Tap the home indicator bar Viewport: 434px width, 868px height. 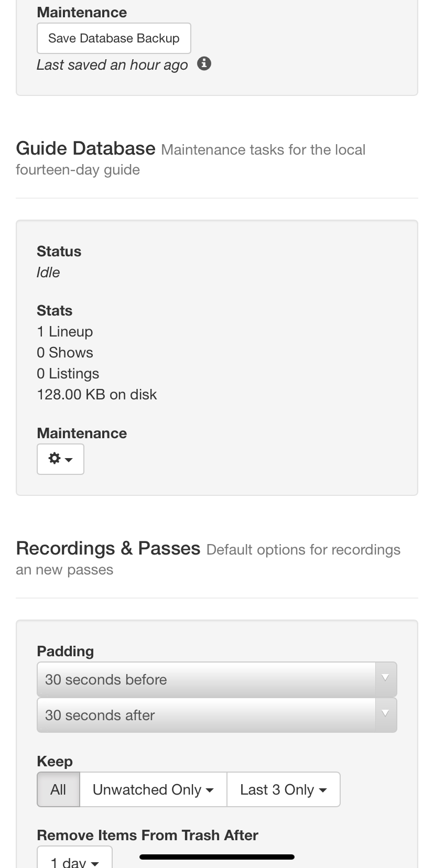[x=217, y=857]
